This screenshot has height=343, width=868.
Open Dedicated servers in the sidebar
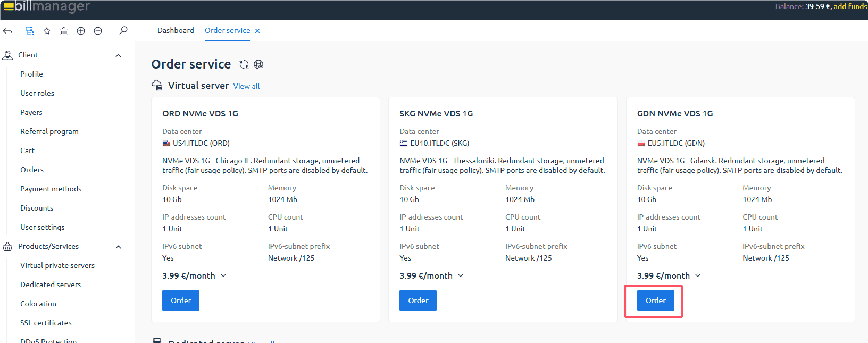tap(51, 285)
